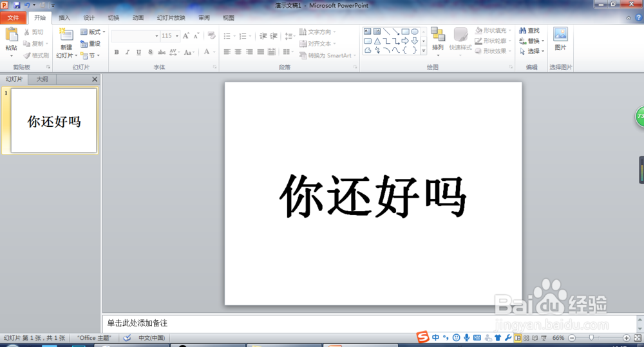Decrease font size with the small A icon
The width and height of the screenshot is (644, 347).
[196, 35]
